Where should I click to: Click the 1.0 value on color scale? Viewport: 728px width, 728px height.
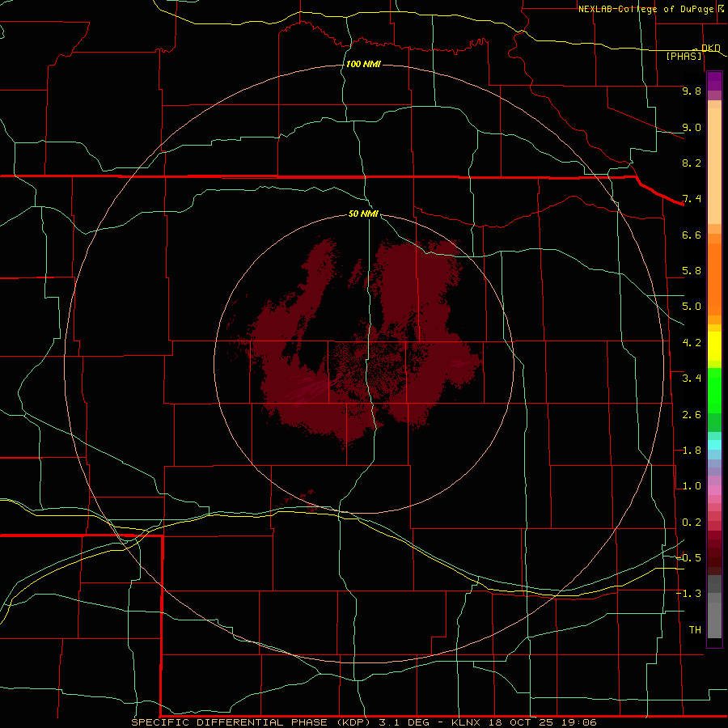(692, 486)
